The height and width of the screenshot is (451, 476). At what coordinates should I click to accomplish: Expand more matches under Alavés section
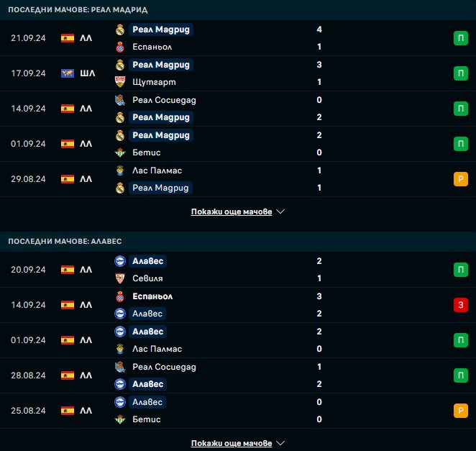coord(232,444)
